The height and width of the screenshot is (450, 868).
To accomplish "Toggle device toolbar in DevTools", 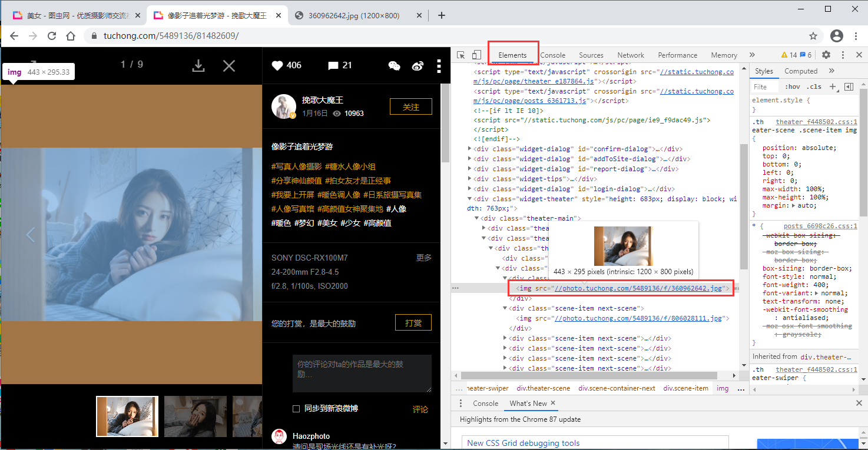I will 476,55.
